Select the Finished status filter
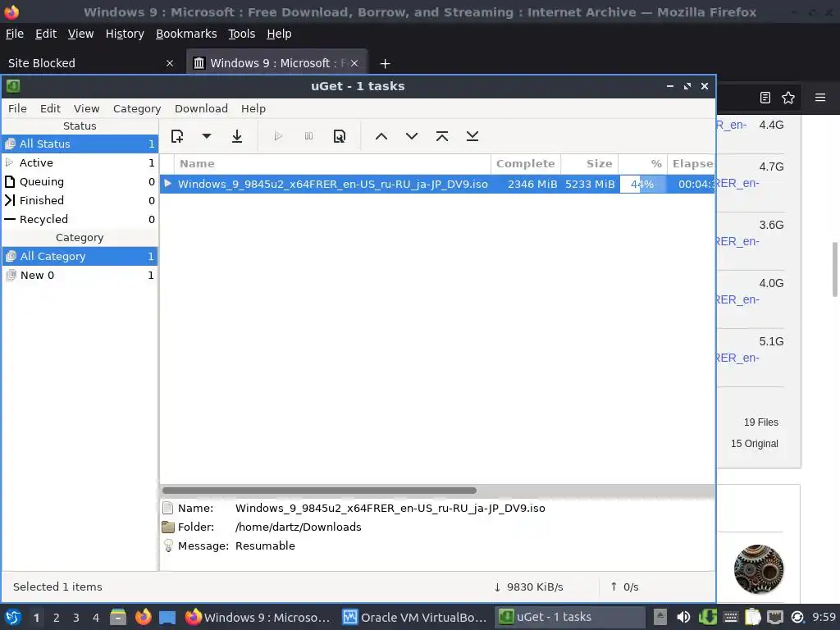 80,200
